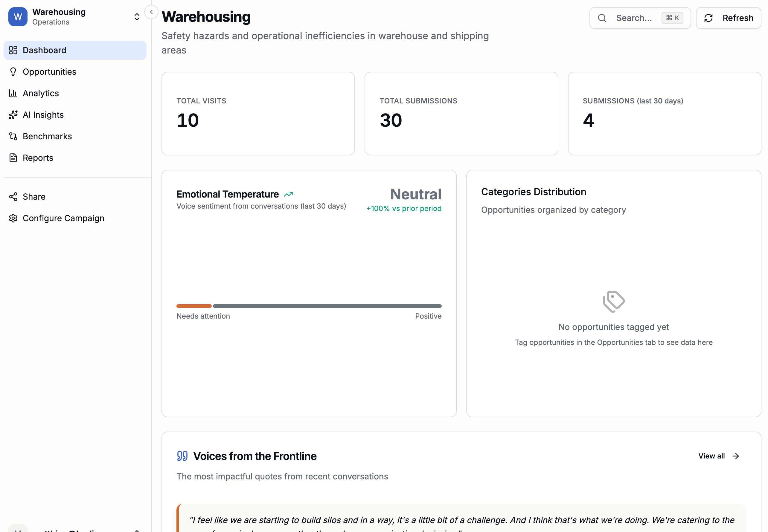
Task: Click the Configure Campaign gear icon
Action: point(13,218)
